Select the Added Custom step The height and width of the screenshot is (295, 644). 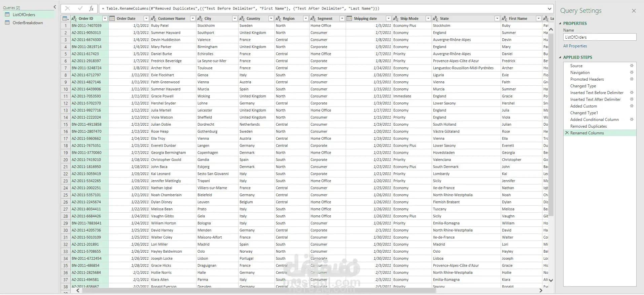[583, 106]
